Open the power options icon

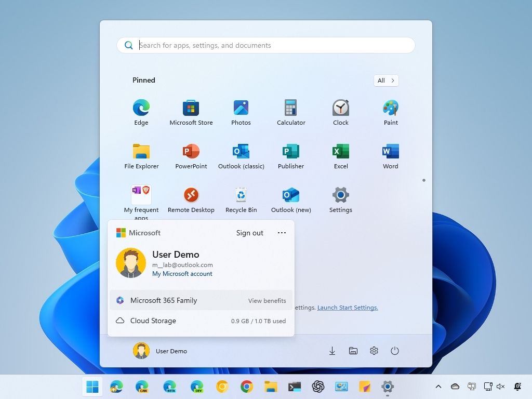(x=395, y=351)
